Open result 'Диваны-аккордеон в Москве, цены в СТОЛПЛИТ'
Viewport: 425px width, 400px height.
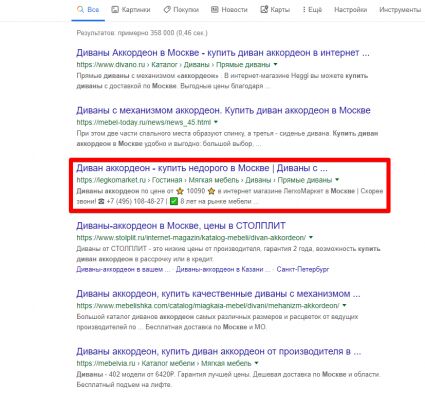pos(181,226)
